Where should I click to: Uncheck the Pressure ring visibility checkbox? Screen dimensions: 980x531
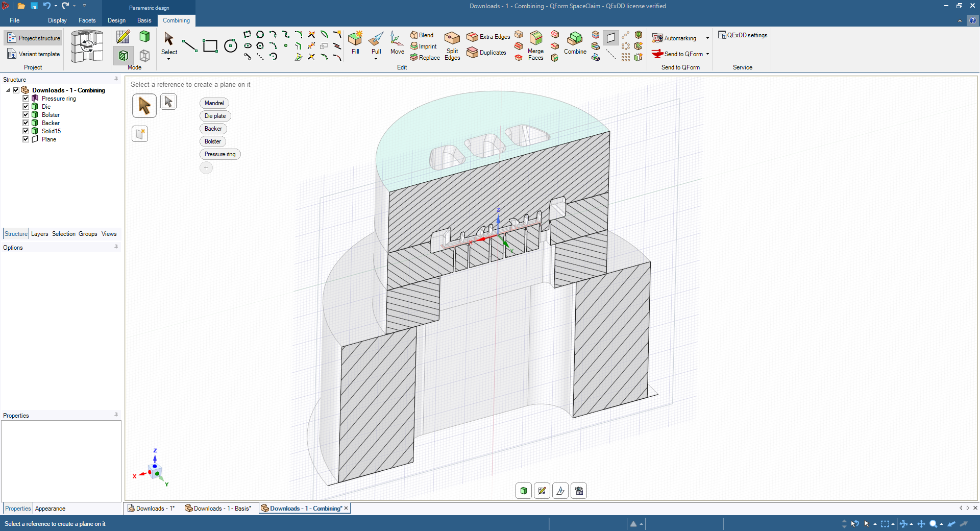tap(26, 99)
